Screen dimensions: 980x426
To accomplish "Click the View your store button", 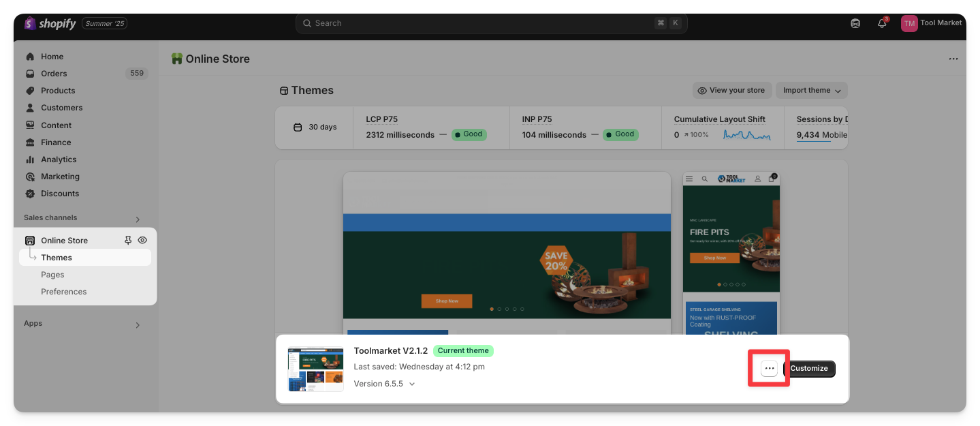I will pyautogui.click(x=731, y=91).
